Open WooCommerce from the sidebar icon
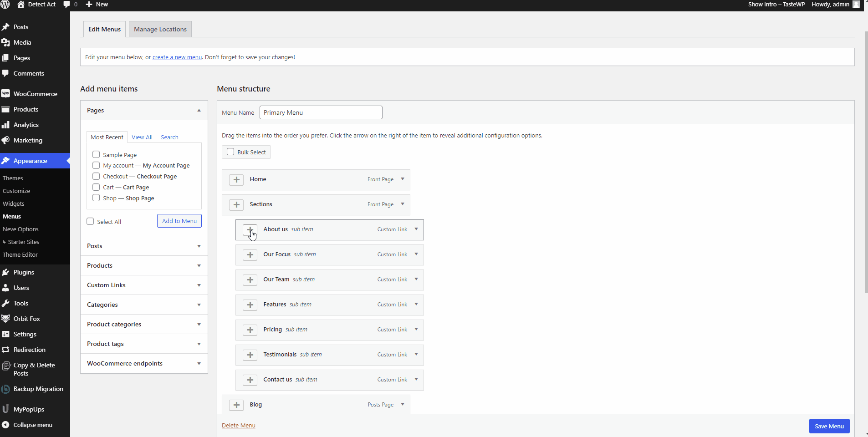This screenshot has height=437, width=868. [x=6, y=94]
